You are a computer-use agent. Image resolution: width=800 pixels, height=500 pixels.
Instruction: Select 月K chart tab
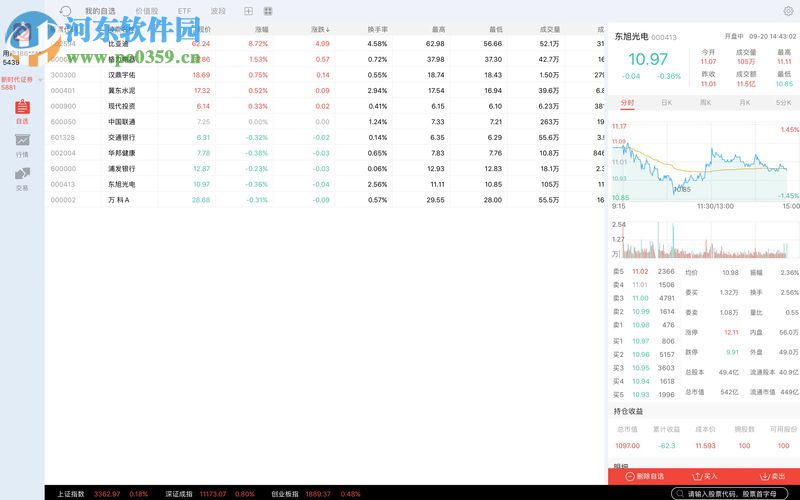tap(744, 103)
